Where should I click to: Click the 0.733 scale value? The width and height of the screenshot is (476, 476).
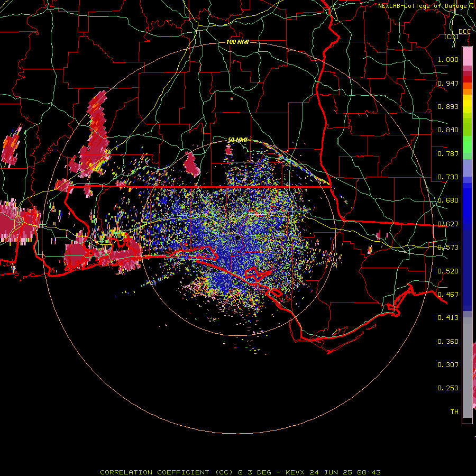coord(448,177)
